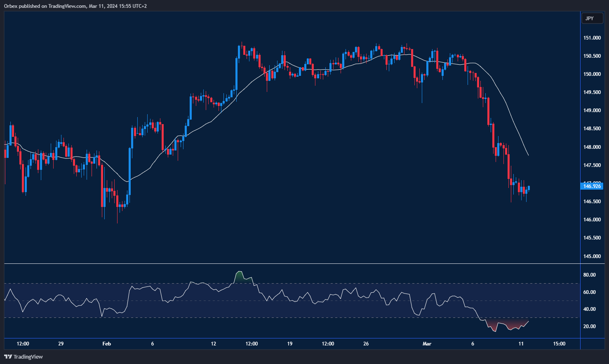Screen dimensions: 609x364
Task: Click the 146.926 current price tag
Action: [x=592, y=186]
